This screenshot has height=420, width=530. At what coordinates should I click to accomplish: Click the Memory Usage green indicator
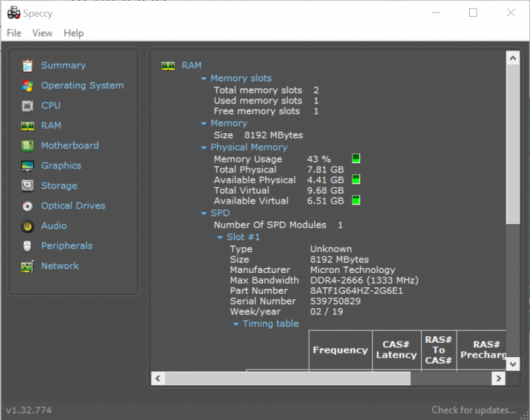356,158
